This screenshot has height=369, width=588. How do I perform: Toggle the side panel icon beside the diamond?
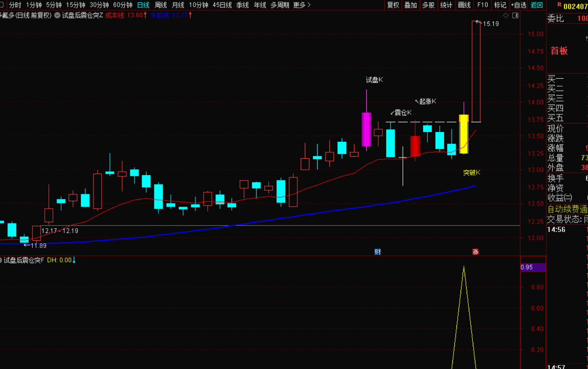(x=515, y=16)
